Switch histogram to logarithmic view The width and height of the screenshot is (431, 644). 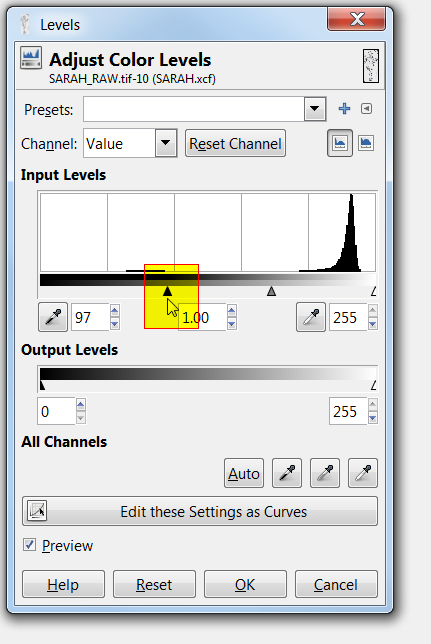point(366,143)
